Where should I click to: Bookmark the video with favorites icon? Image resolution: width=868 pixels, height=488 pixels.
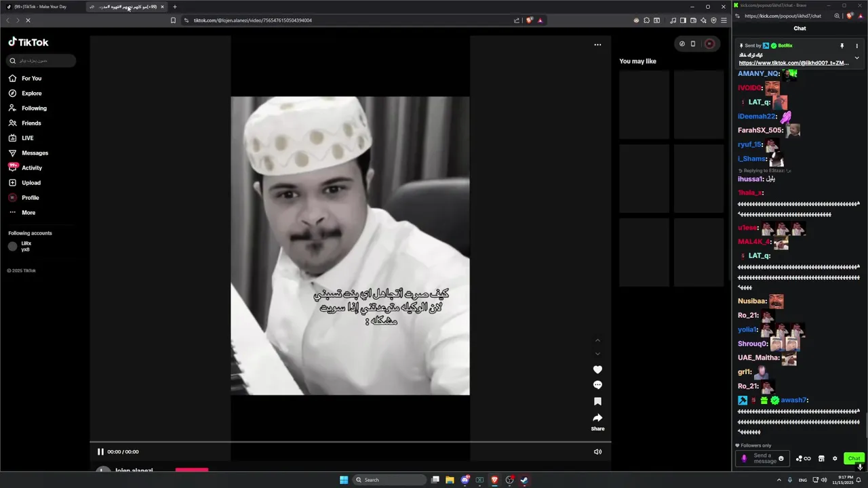[597, 401]
